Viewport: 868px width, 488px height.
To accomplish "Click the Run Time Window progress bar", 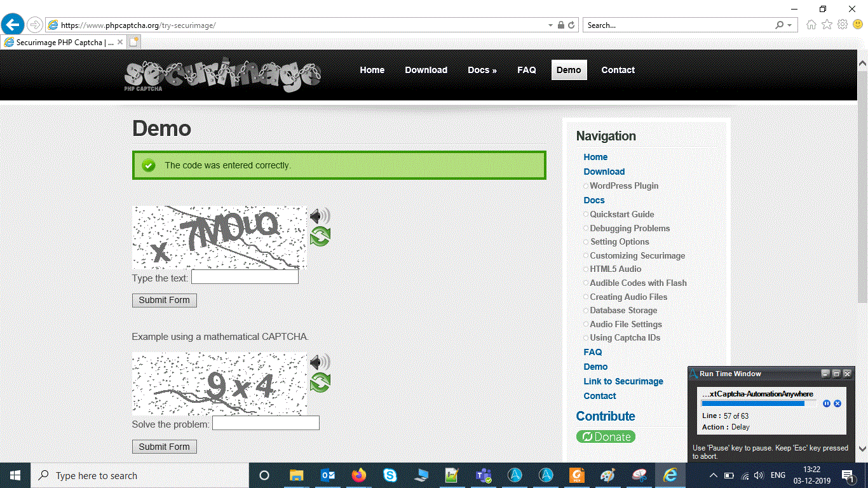I will (x=759, y=403).
